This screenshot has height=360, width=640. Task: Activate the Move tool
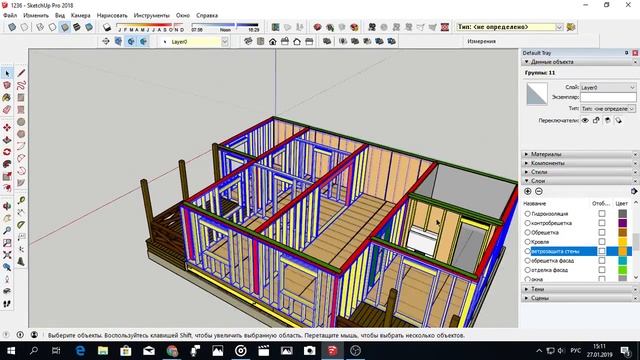tap(7, 128)
